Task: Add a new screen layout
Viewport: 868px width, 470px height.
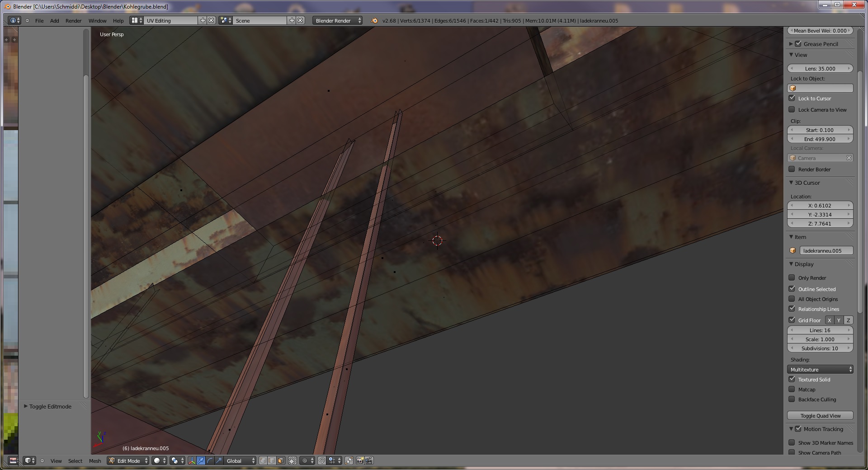Action: (203, 20)
